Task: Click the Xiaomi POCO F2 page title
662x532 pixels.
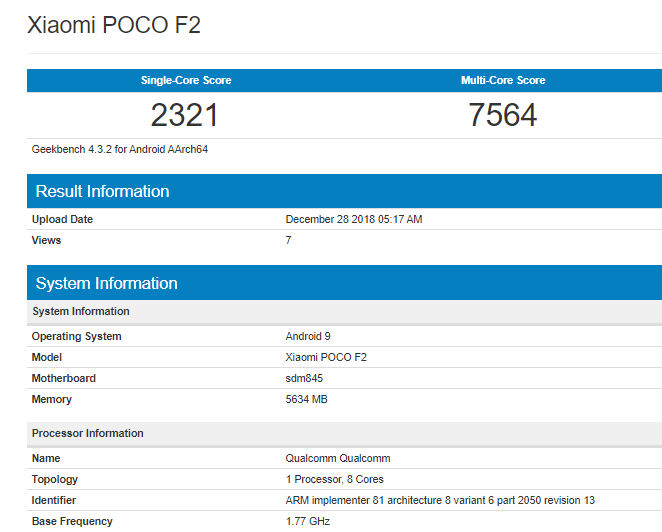Action: pos(114,25)
